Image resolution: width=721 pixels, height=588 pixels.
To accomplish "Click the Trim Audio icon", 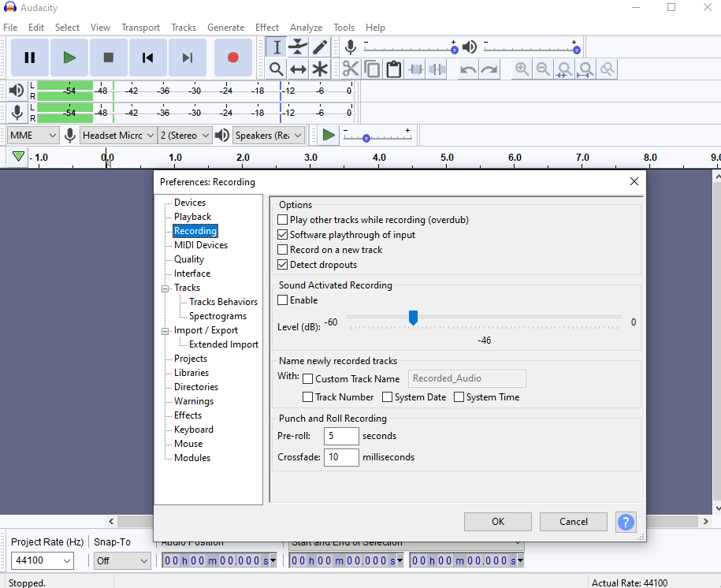I will [415, 69].
